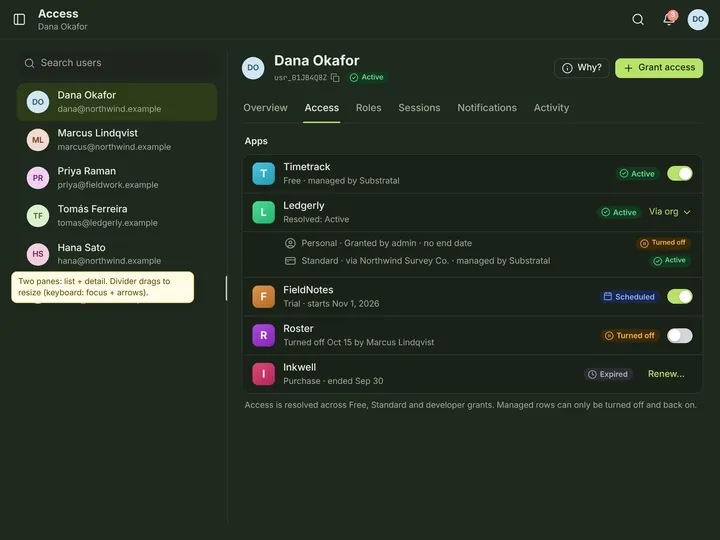
Task: Click the Roster app icon
Action: (x=264, y=335)
